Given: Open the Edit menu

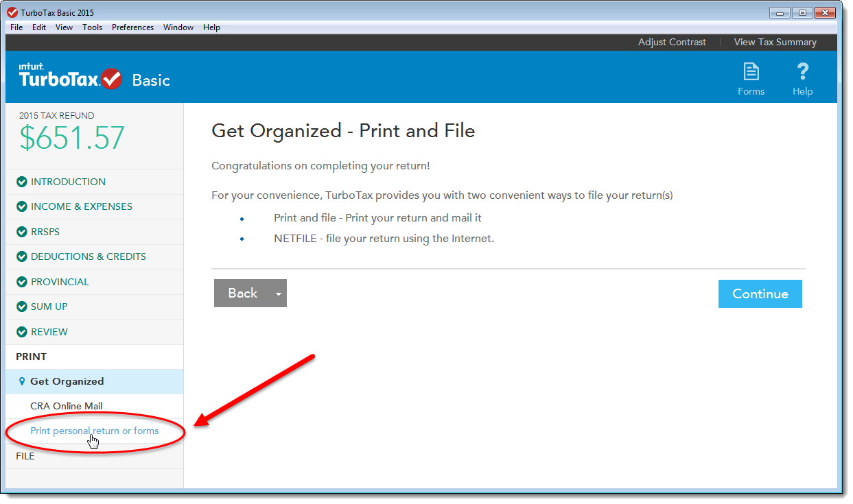Looking at the screenshot, I should (x=39, y=27).
